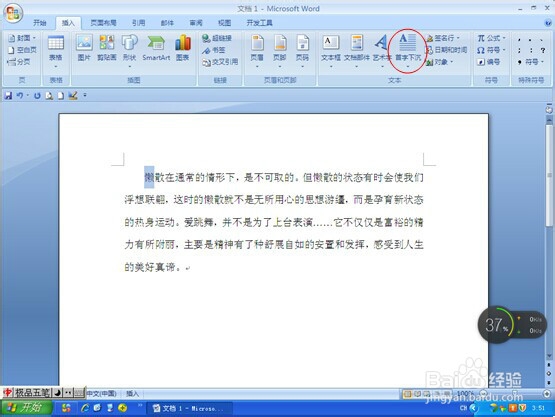Open the 文档部件 quick parts menu

(357, 51)
